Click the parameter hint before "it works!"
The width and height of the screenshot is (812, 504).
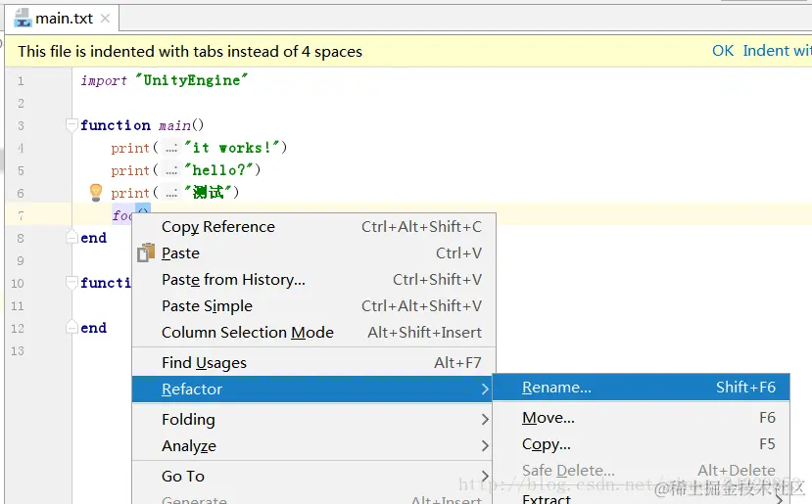tap(171, 148)
